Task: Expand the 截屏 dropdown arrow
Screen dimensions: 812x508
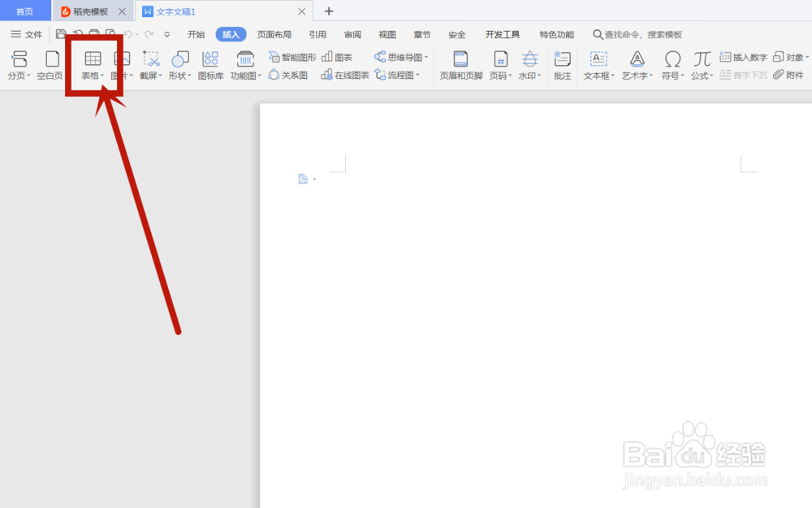Action: coord(161,76)
